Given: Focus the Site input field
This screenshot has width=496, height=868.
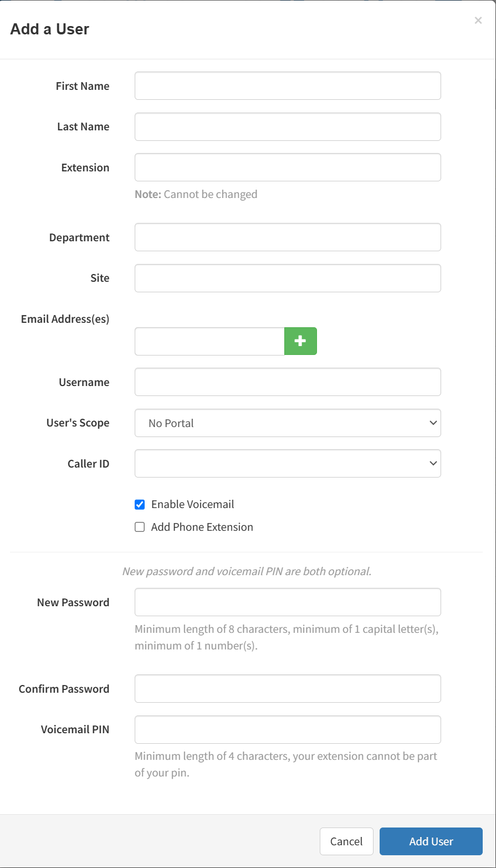Looking at the screenshot, I should tap(288, 278).
